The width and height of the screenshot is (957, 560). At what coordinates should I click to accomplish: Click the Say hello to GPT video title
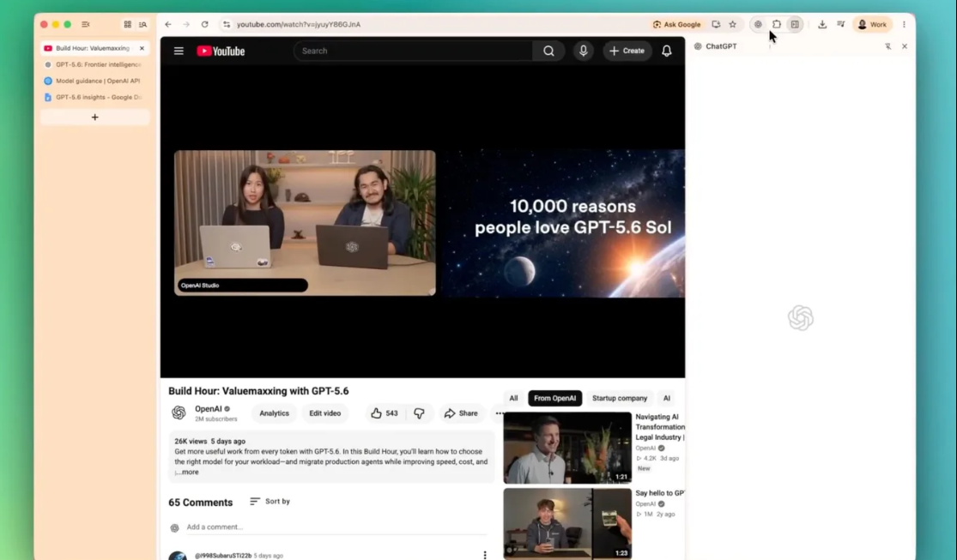(660, 493)
